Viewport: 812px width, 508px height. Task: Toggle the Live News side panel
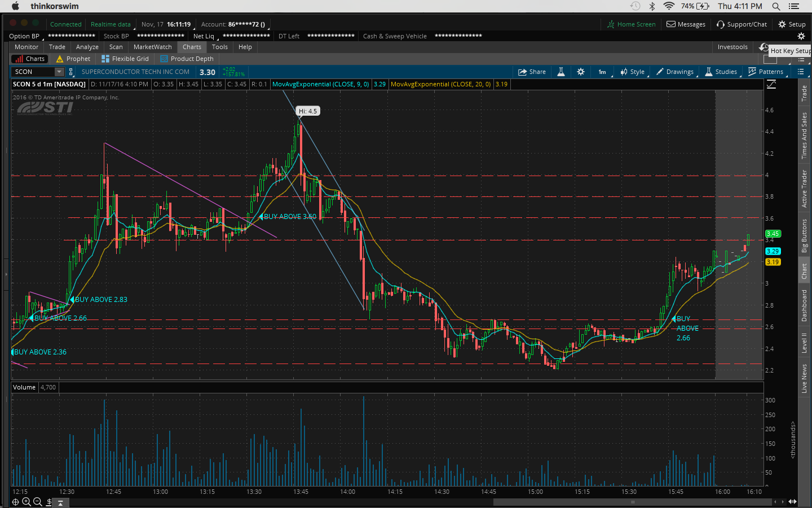coord(804,378)
